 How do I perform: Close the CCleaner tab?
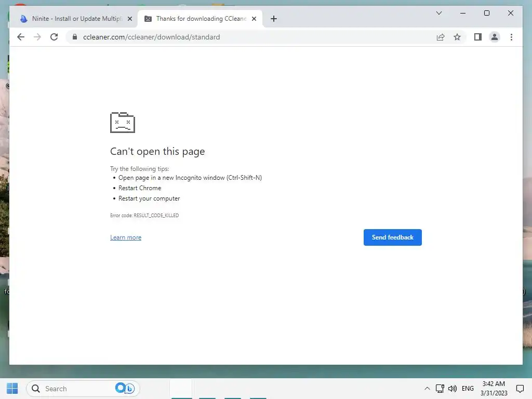(x=254, y=19)
